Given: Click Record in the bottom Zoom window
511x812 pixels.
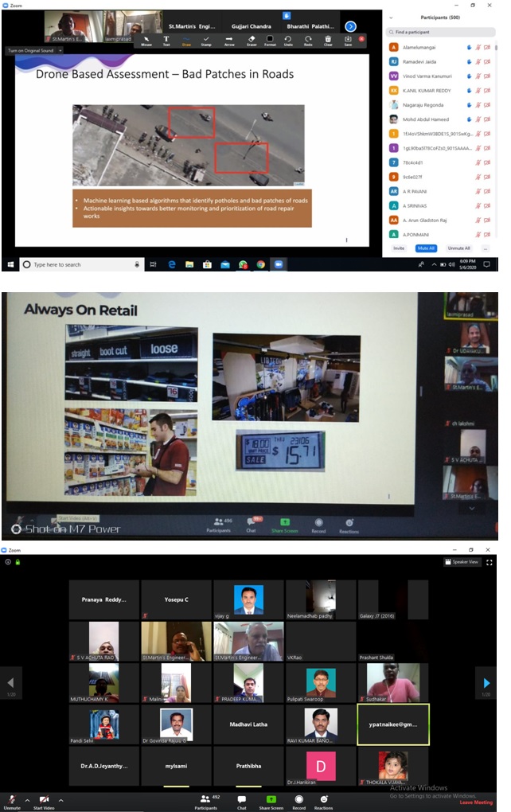Looking at the screenshot, I should [298, 802].
